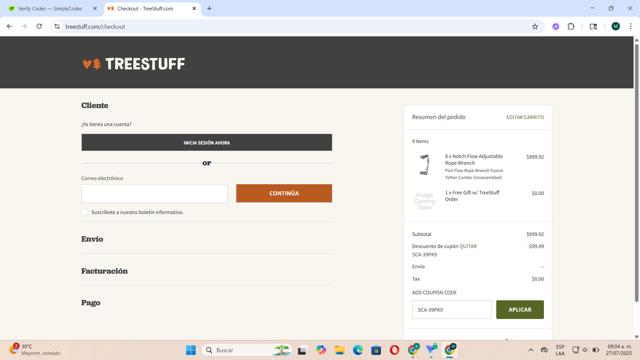Open the Chrome profile avatar
The height and width of the screenshot is (360, 640).
tap(616, 27)
